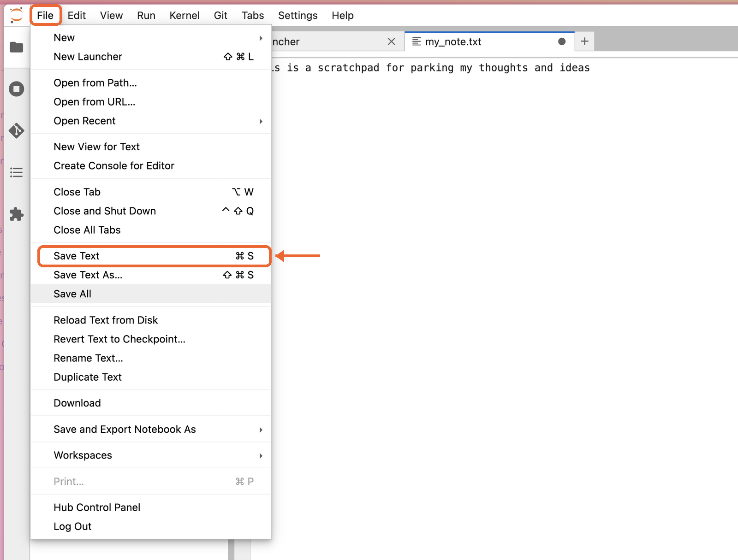
Task: Open the Extension Manager puzzle icon
Action: click(17, 214)
